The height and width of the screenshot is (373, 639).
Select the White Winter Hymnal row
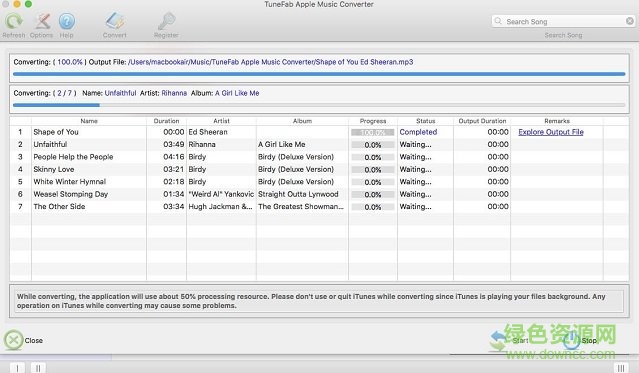coord(319,182)
